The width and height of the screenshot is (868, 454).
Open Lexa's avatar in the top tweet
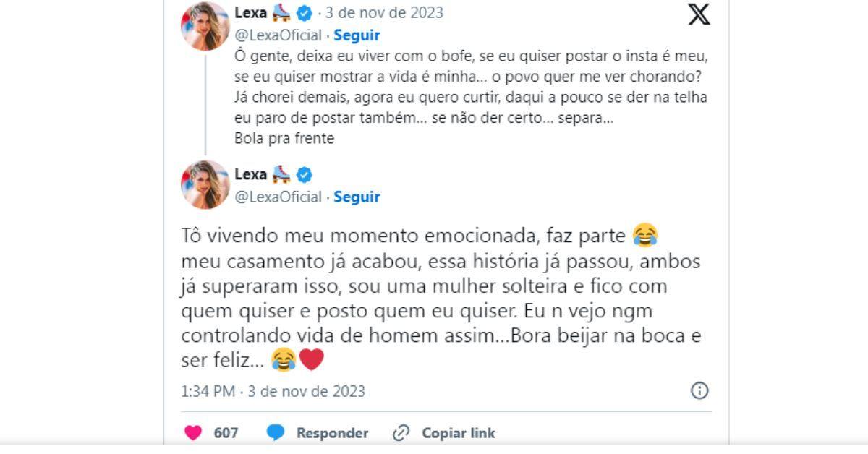[205, 26]
